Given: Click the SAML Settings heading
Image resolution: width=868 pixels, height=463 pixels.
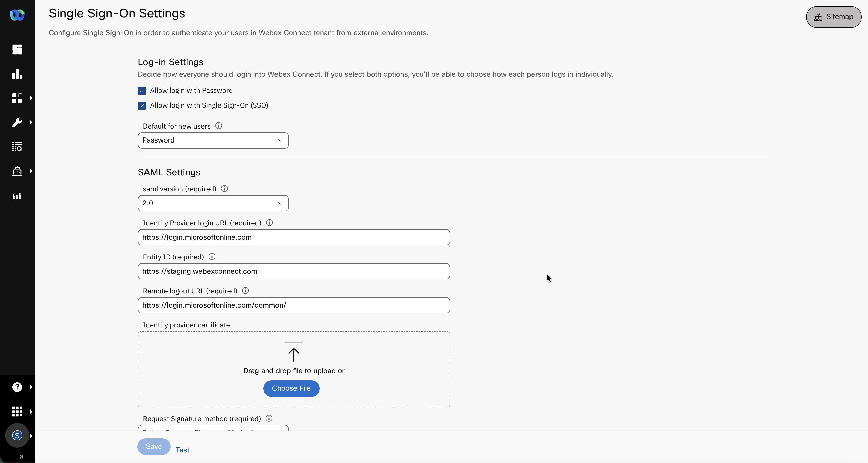Looking at the screenshot, I should click(x=169, y=172).
